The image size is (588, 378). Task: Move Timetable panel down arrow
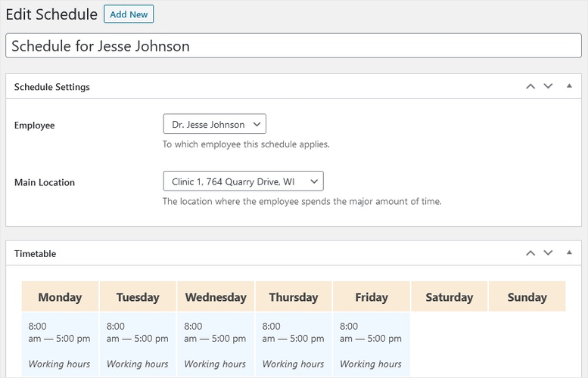(548, 253)
